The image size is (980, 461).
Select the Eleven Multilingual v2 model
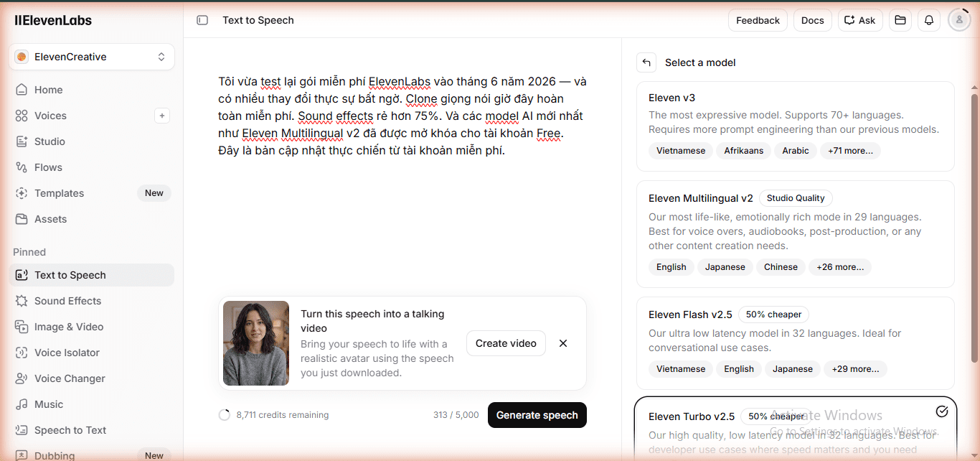point(796,234)
